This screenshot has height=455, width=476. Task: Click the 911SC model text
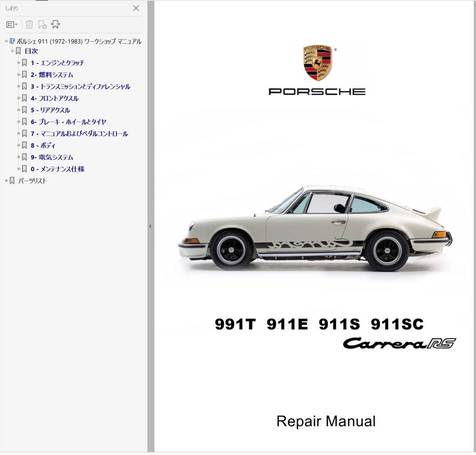397,324
